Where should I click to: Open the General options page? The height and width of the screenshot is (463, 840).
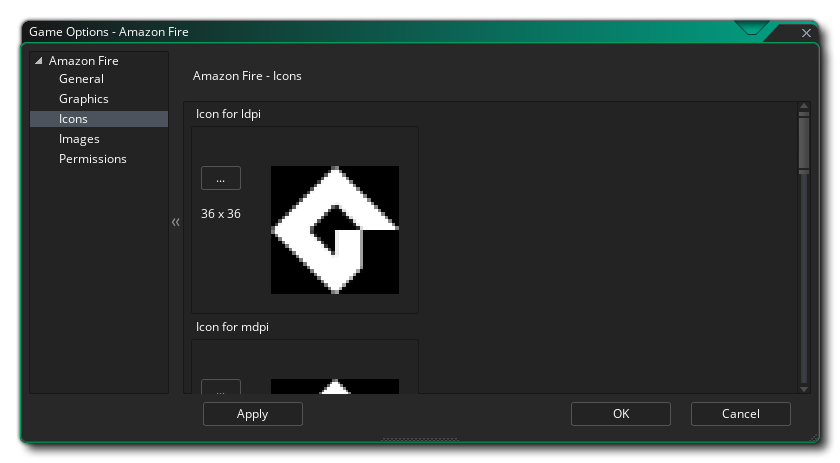[x=81, y=79]
